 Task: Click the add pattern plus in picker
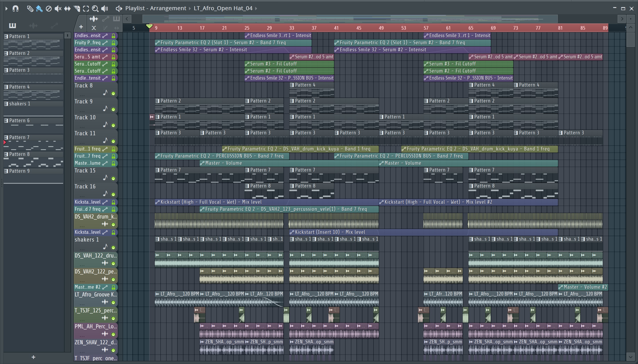coord(33,357)
